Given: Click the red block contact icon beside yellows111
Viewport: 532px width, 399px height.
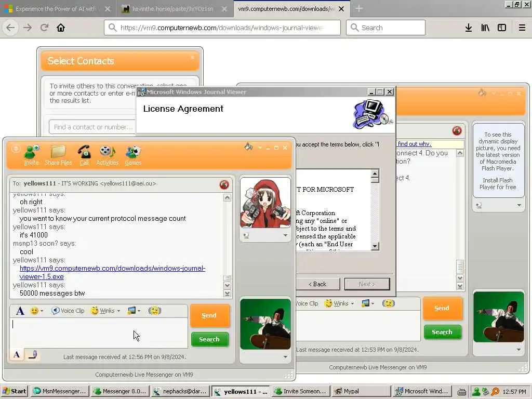Looking at the screenshot, I should [224, 184].
